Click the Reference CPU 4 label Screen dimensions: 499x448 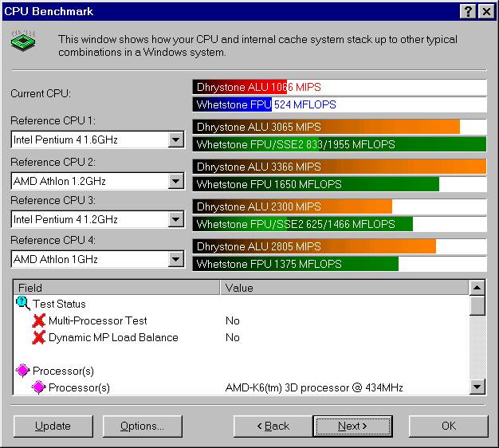coord(53,240)
